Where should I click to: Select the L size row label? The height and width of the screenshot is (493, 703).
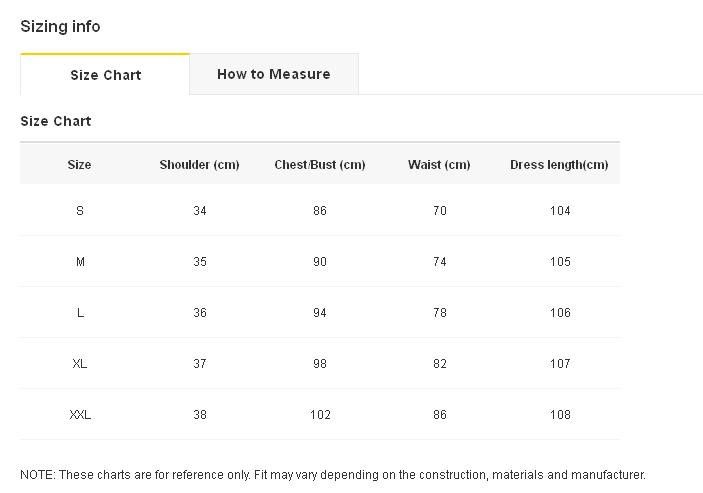80,312
